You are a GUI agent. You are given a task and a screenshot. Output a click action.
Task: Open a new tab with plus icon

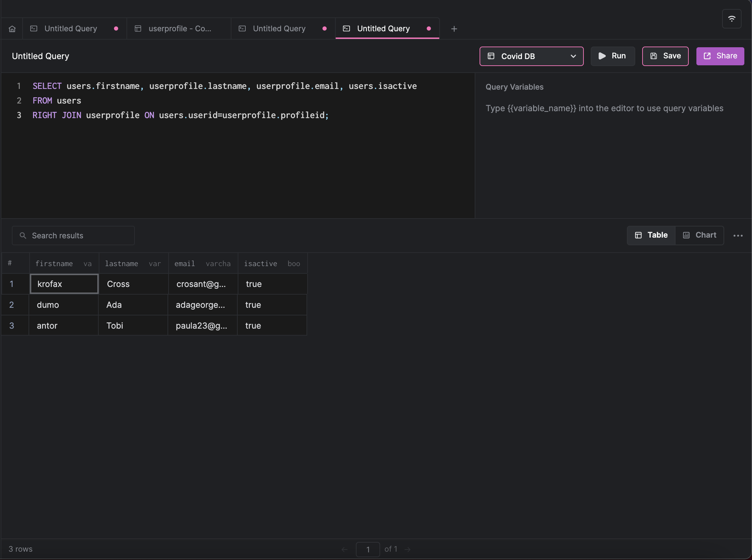pyautogui.click(x=454, y=29)
